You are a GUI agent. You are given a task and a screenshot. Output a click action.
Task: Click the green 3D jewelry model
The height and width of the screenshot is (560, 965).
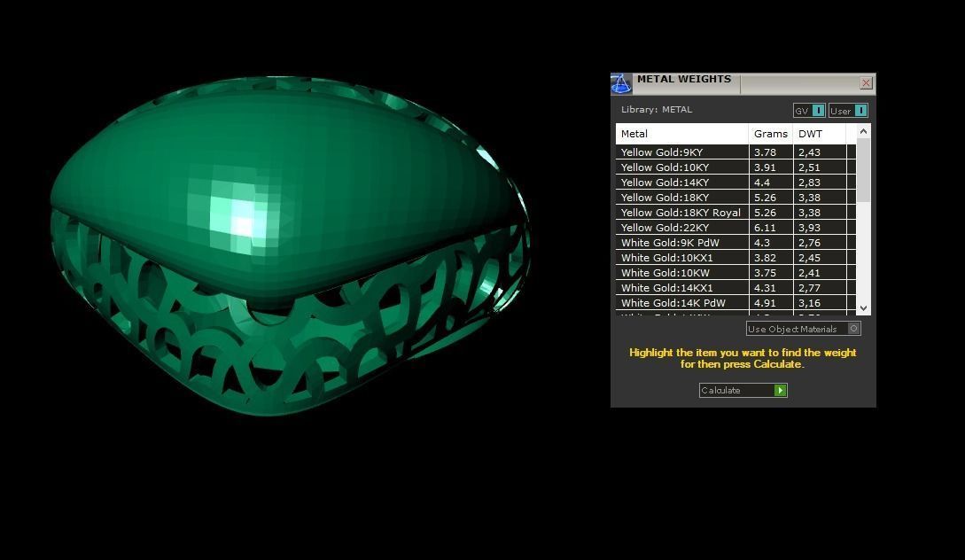(x=289, y=246)
